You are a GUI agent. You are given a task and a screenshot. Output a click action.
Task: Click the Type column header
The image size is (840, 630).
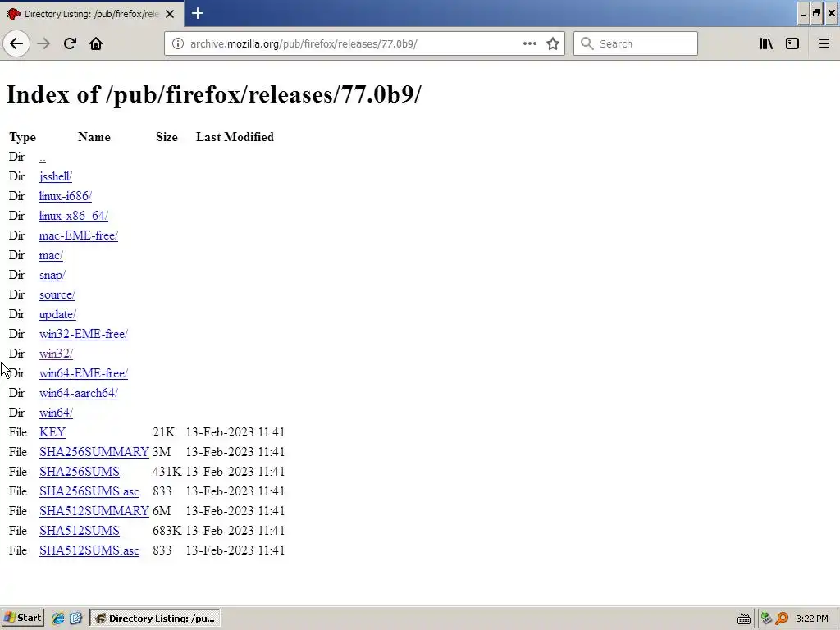tap(22, 137)
